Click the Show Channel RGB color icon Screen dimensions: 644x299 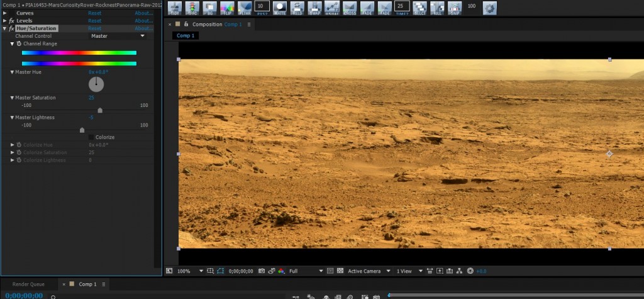click(x=282, y=271)
